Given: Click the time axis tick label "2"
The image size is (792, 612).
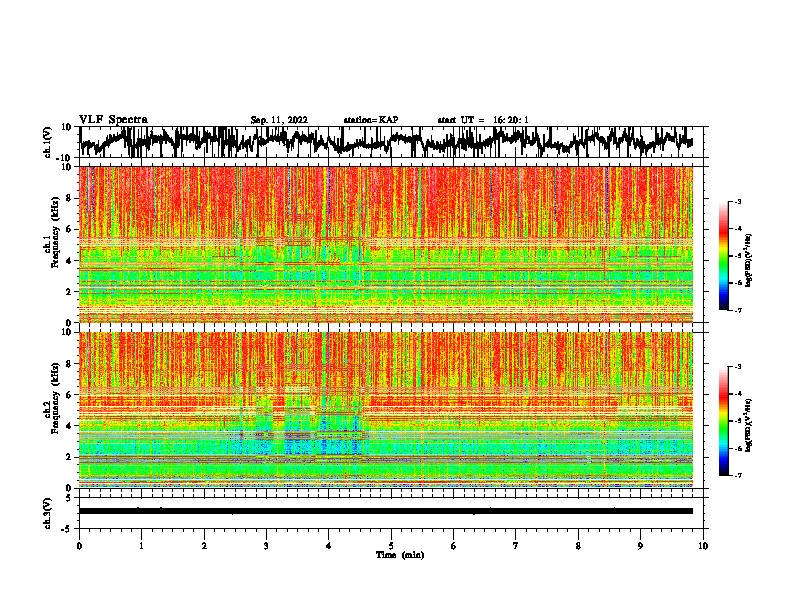Looking at the screenshot, I should [204, 546].
